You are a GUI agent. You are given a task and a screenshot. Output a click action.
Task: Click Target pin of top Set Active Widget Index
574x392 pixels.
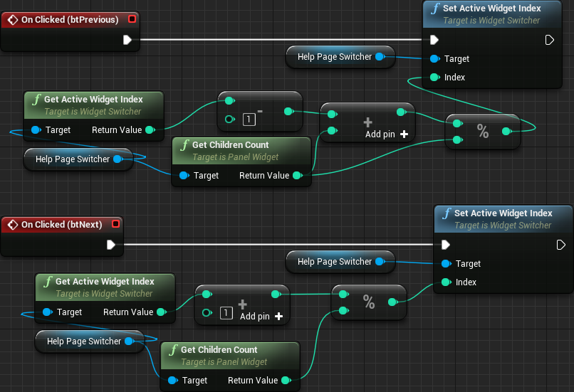[434, 58]
